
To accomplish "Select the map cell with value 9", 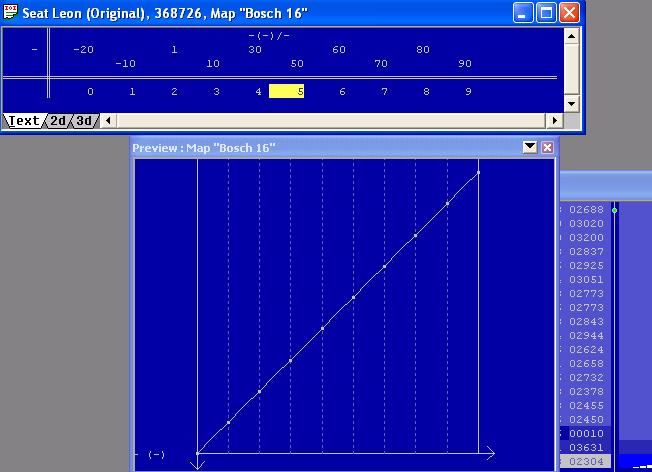I will (x=468, y=91).
